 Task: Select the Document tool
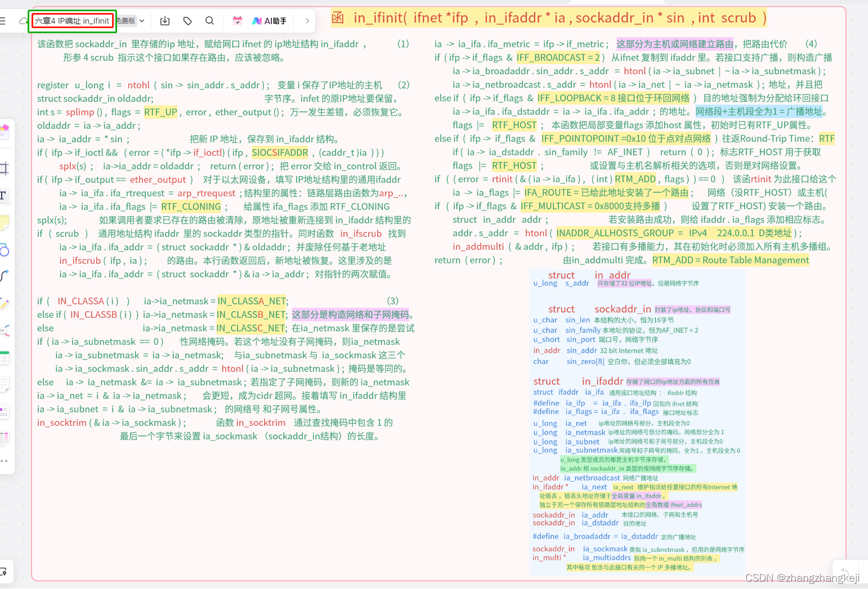(x=4, y=385)
